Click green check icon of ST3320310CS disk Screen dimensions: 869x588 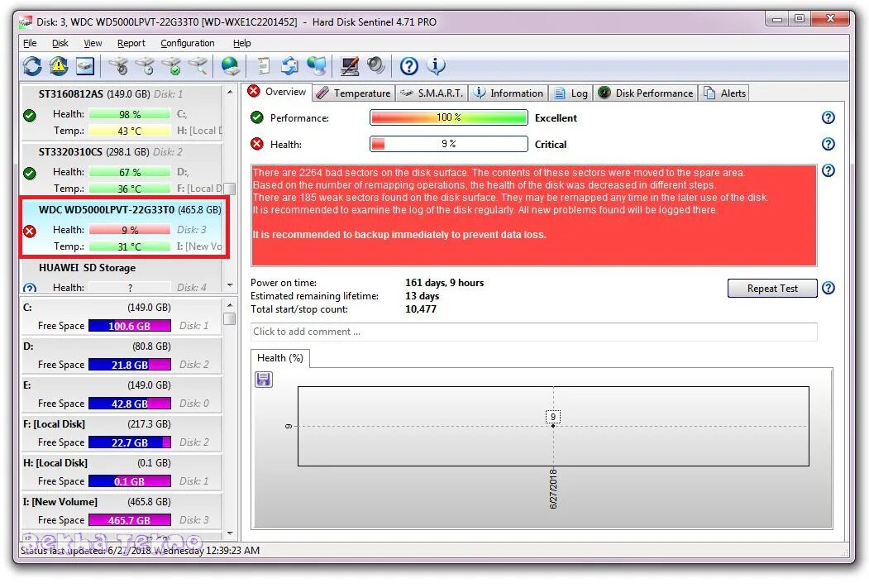pos(30,173)
